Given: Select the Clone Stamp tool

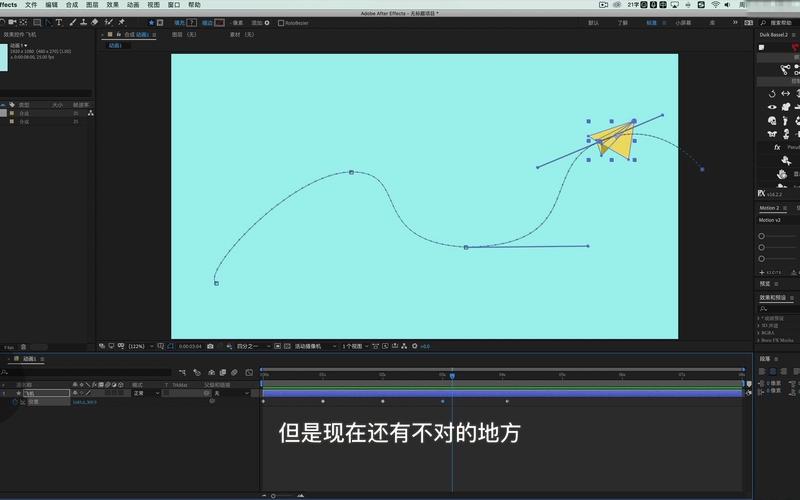Looking at the screenshot, I should click(x=83, y=22).
